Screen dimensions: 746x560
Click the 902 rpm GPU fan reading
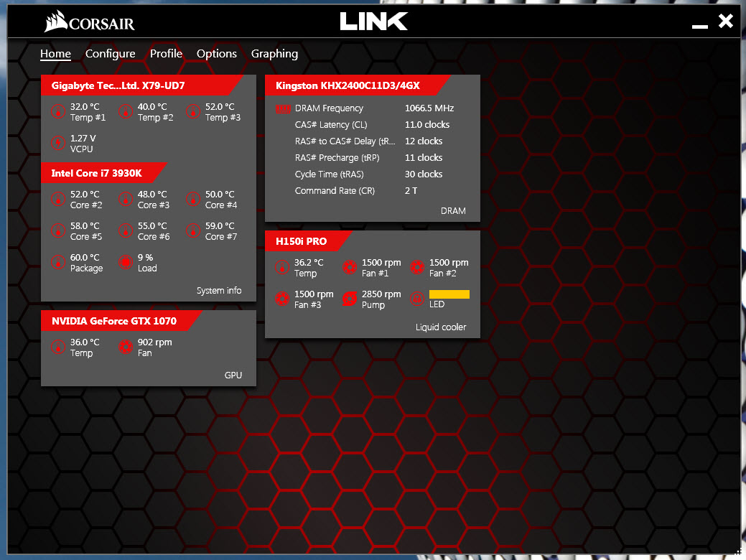point(154,342)
